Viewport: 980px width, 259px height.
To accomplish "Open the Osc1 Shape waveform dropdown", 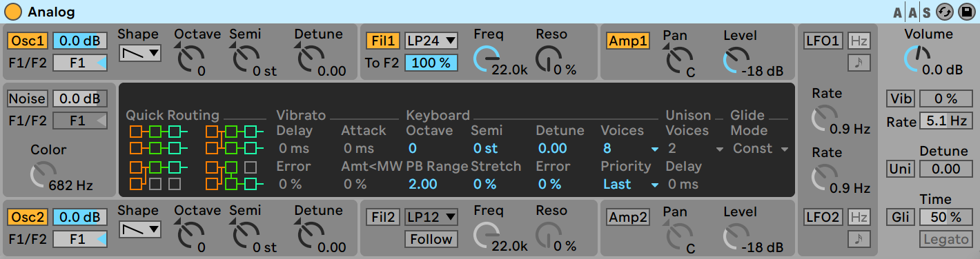I will [139, 53].
